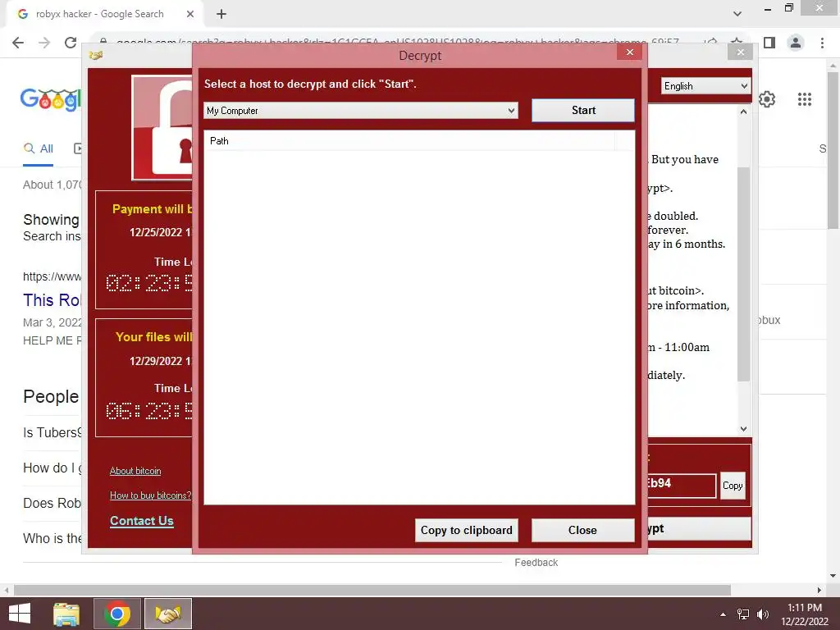
Task: Click handshake app icon in taskbar
Action: click(x=167, y=614)
